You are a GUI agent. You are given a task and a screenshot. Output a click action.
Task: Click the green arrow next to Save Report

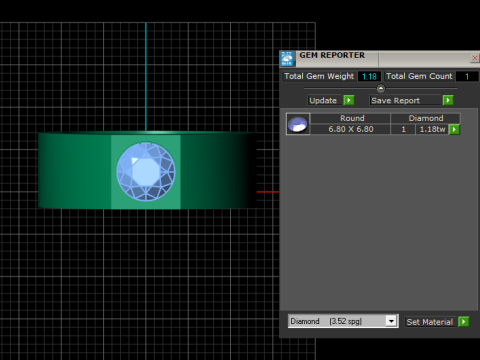coord(448,100)
